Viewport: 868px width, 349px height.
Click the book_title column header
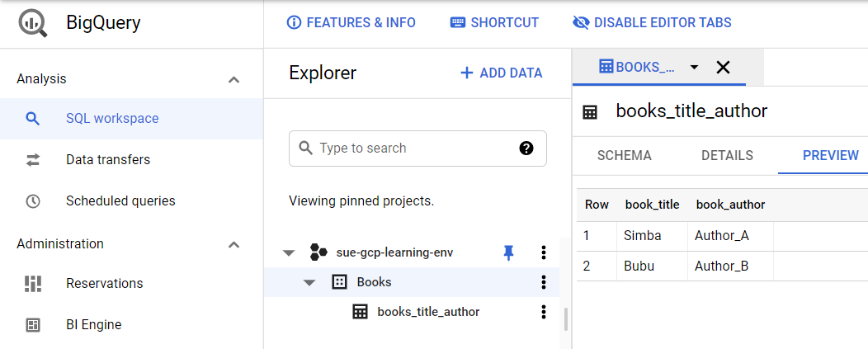652,205
